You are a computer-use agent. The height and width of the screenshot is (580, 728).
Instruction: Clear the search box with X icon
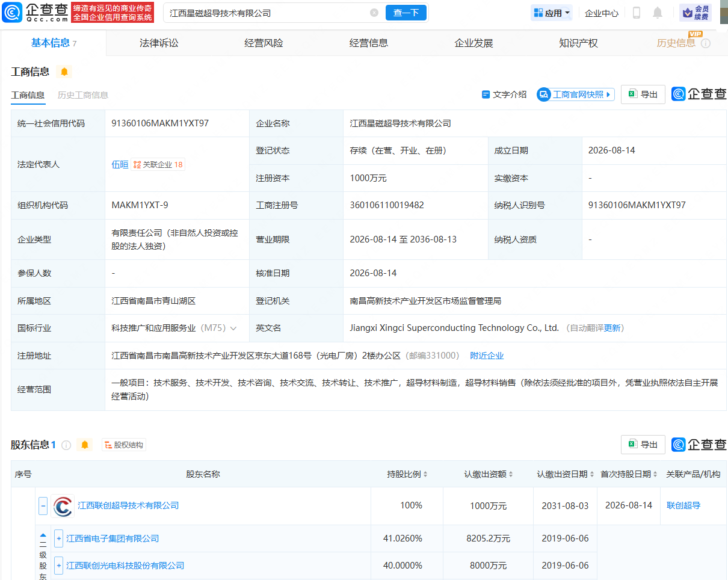click(374, 13)
